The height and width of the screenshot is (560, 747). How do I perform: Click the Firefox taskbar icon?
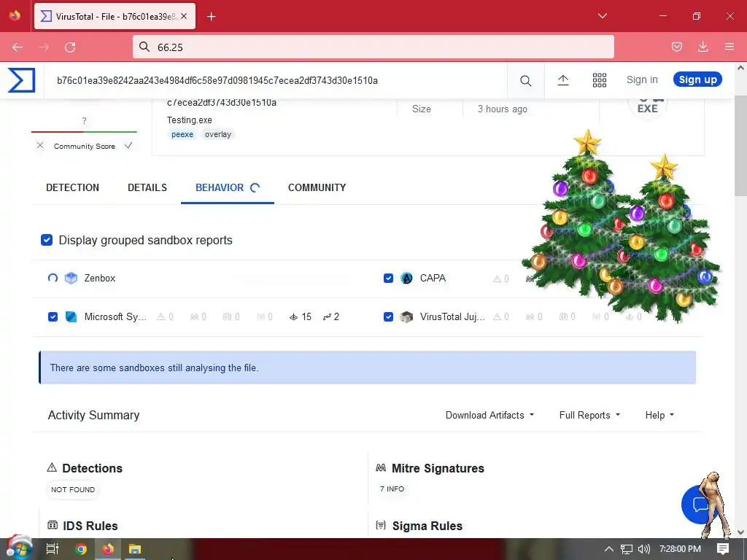(108, 549)
